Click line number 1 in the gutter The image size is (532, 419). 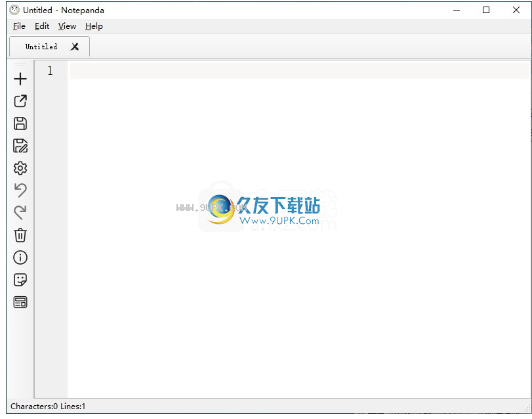(51, 71)
